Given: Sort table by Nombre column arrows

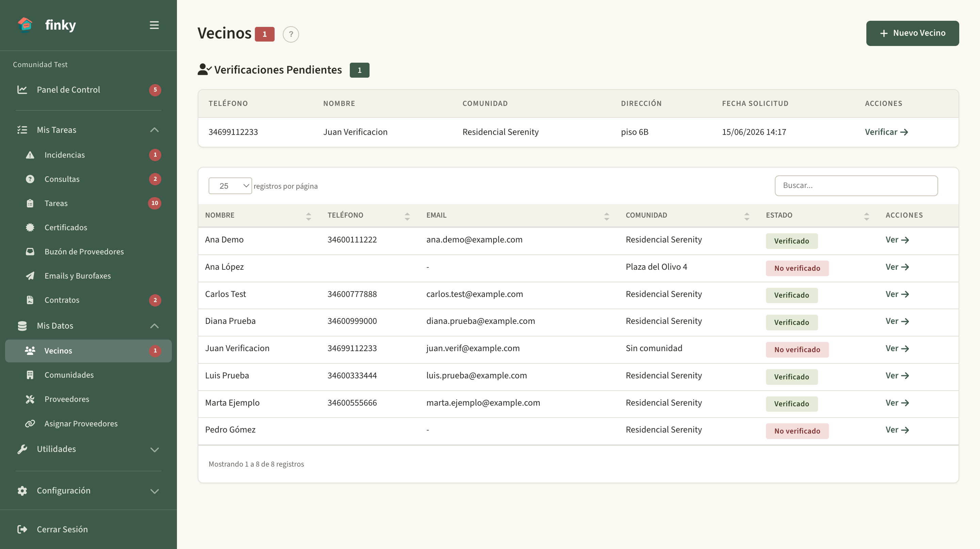Looking at the screenshot, I should click(309, 216).
